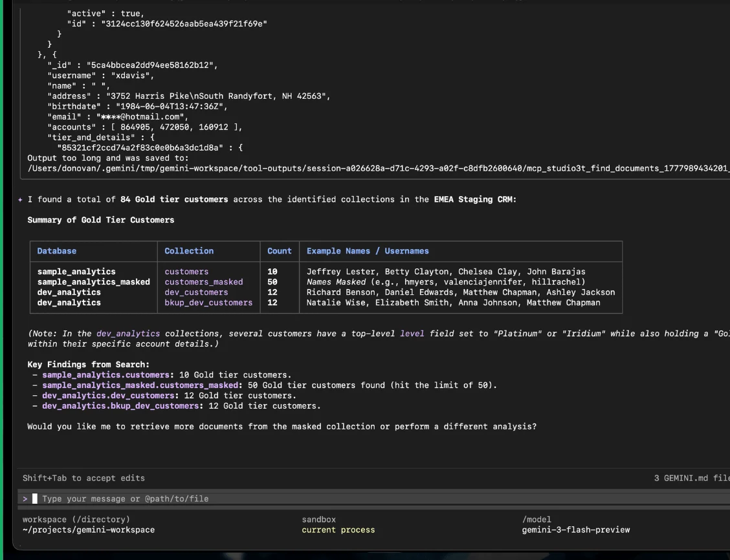Click the 'level' field name in the note
This screenshot has height=560, width=730.
point(412,334)
